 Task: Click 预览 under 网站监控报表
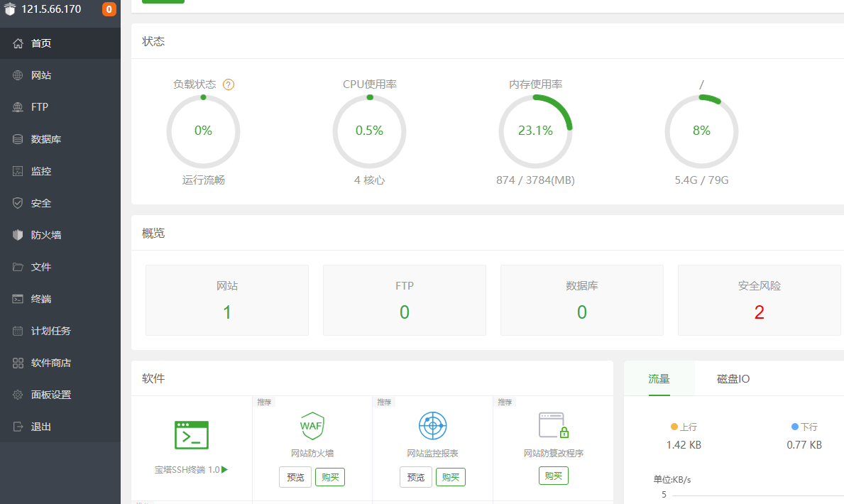click(415, 477)
